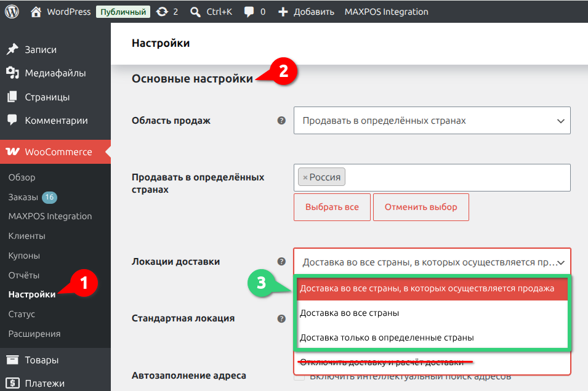This screenshot has width=588, height=391.
Task: Click the media icon for Медиафайлы
Action: tap(12, 73)
